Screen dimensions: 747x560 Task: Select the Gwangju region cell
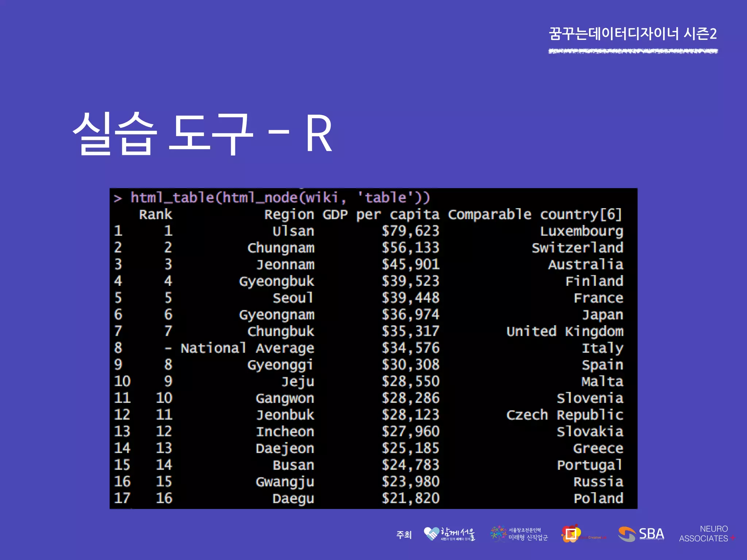coord(285,482)
